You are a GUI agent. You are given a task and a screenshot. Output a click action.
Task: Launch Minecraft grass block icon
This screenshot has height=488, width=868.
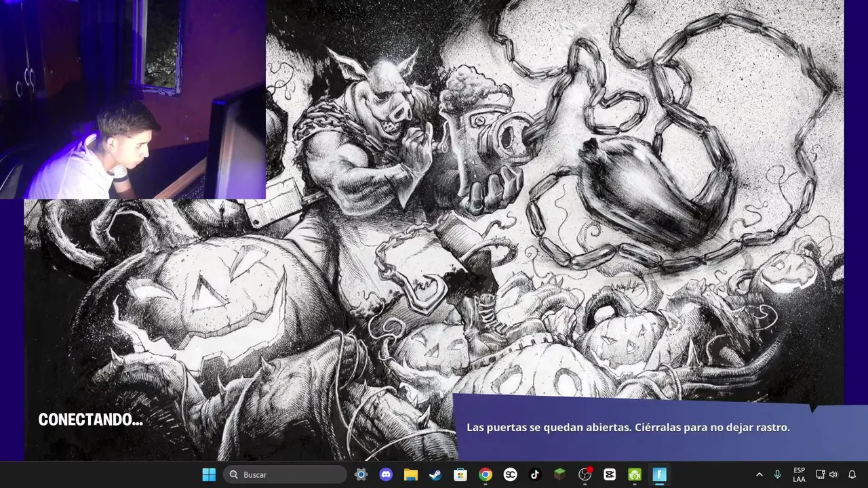point(559,474)
